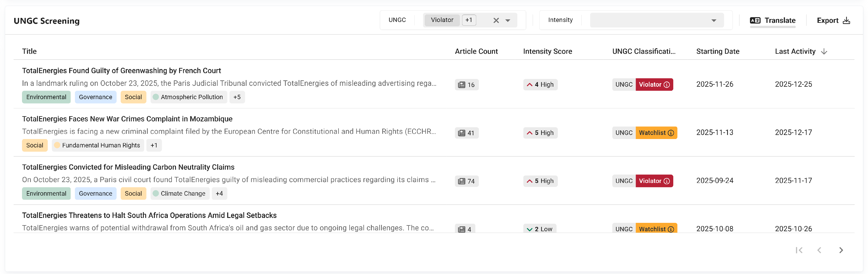Click Governance tag on Carbon Neutrality row
This screenshot has width=868, height=274.
click(x=95, y=193)
